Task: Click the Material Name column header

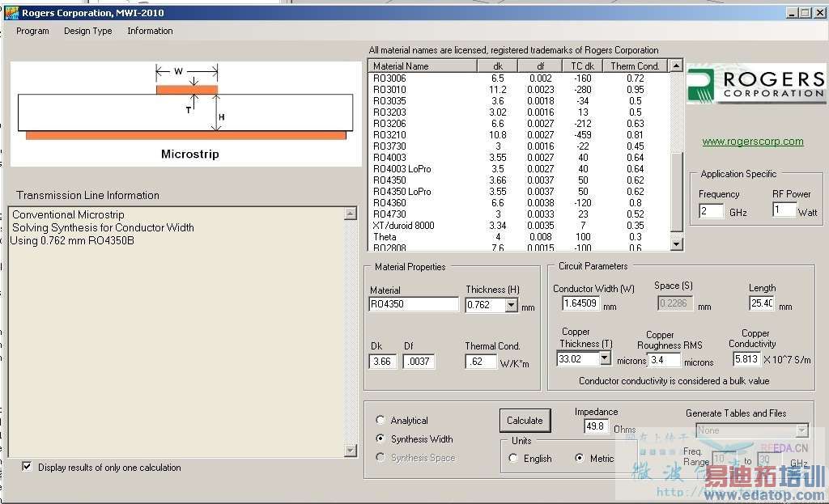Action: (x=423, y=66)
